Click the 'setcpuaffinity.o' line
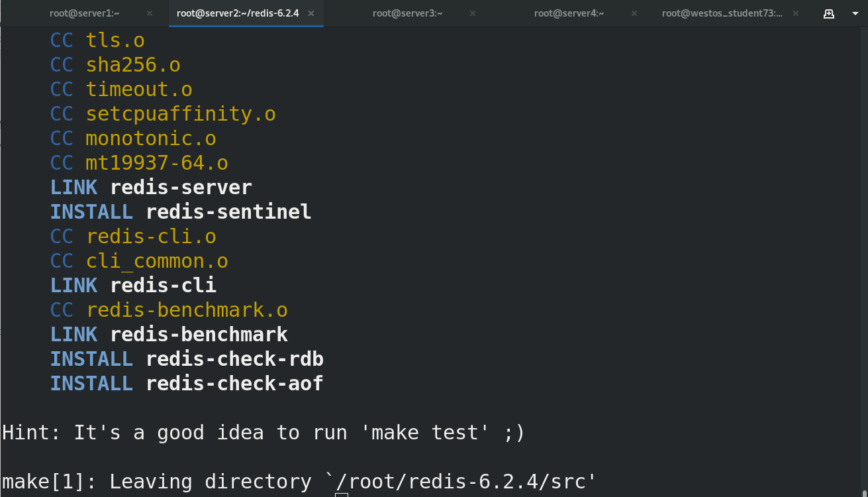Screen dimensions: 868x497 [163, 114]
